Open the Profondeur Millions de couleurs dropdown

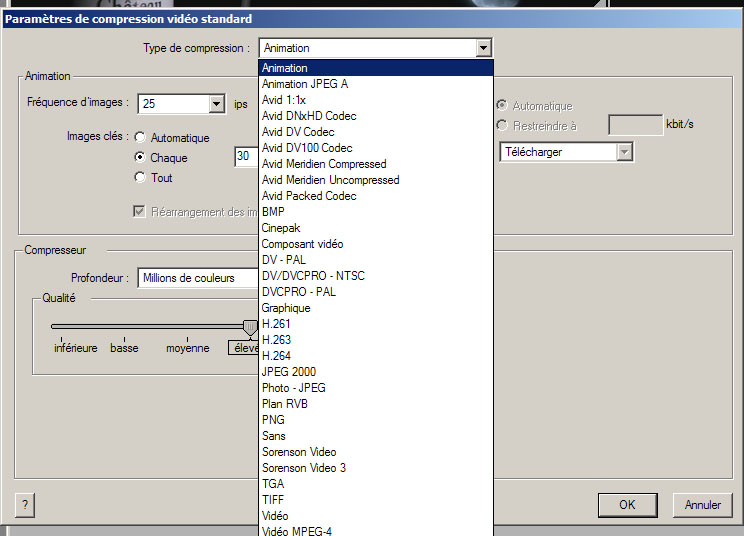point(198,278)
